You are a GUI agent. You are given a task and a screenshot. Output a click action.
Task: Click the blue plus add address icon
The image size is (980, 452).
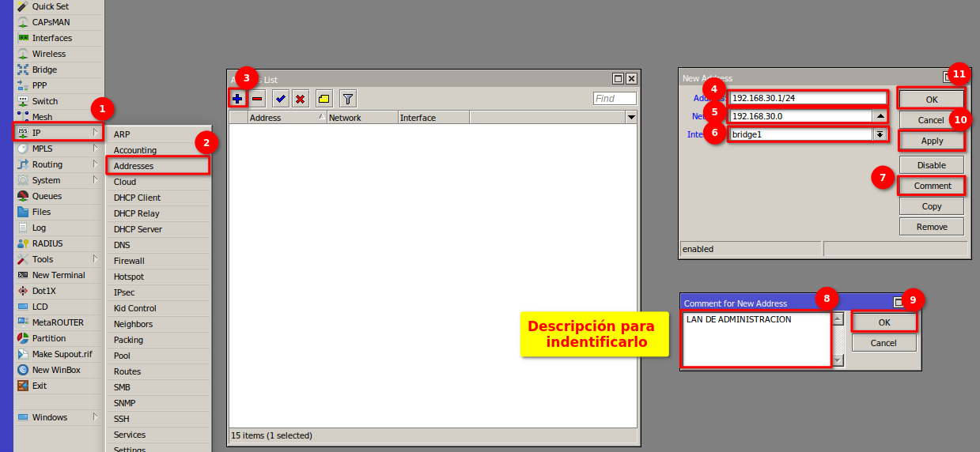[x=237, y=99]
